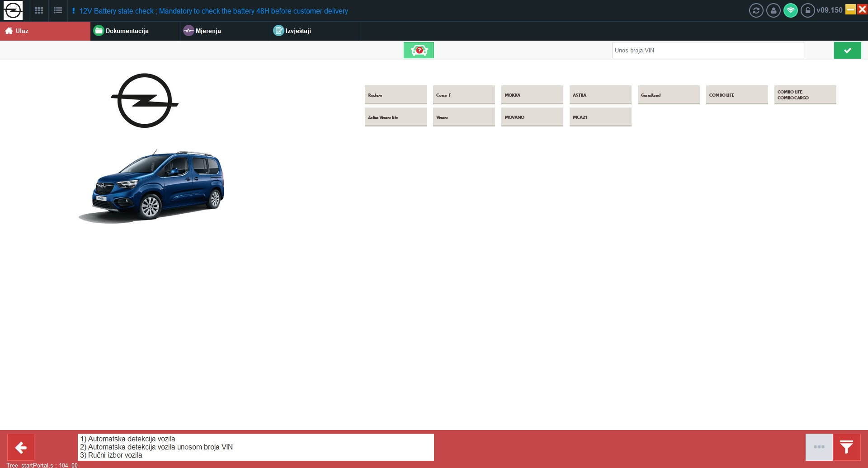This screenshot has width=868, height=468.
Task: Click the 'Tree startPortal.s' status text
Action: click(x=42, y=465)
